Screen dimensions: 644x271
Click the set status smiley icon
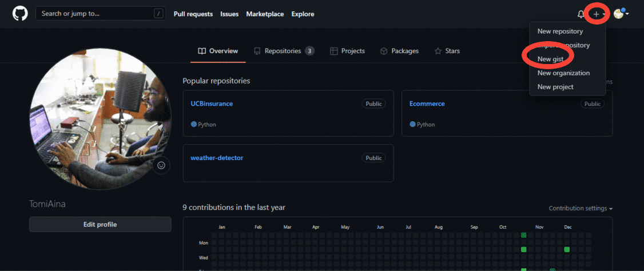(x=161, y=165)
